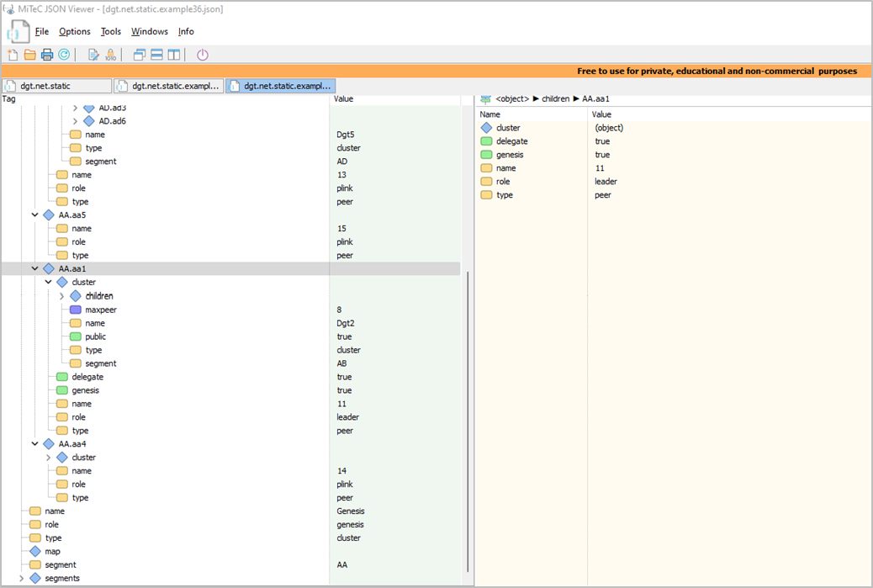Image resolution: width=873 pixels, height=588 pixels.
Task: Click the binary lock toolbar icon
Action: pyautogui.click(x=111, y=55)
